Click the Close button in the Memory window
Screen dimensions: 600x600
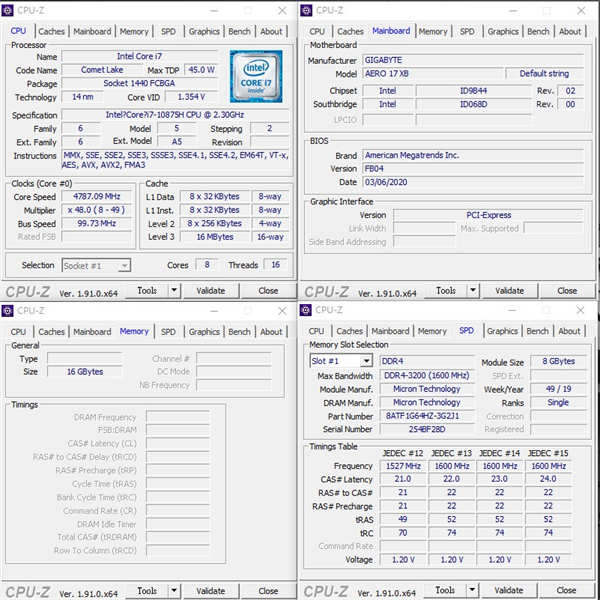[268, 591]
